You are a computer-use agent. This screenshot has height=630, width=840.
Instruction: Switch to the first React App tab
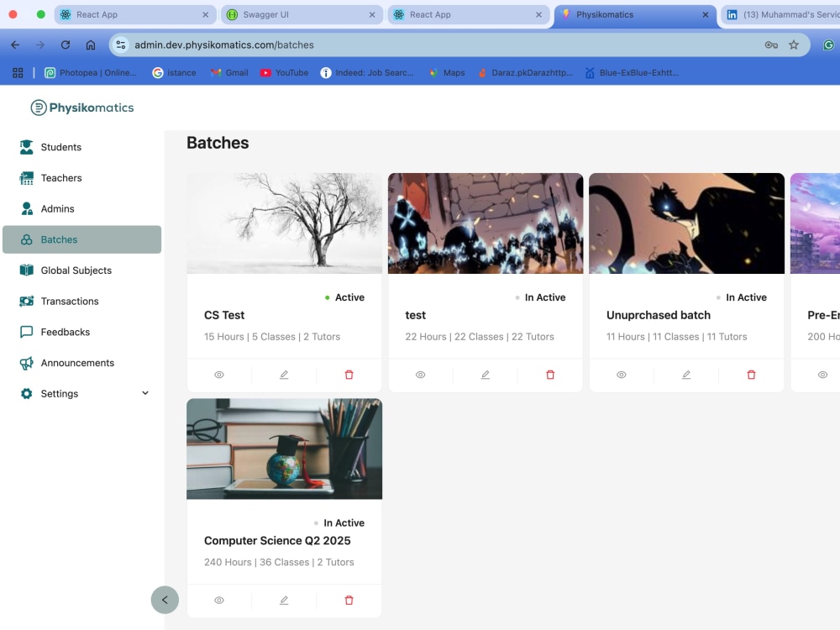coord(135,14)
